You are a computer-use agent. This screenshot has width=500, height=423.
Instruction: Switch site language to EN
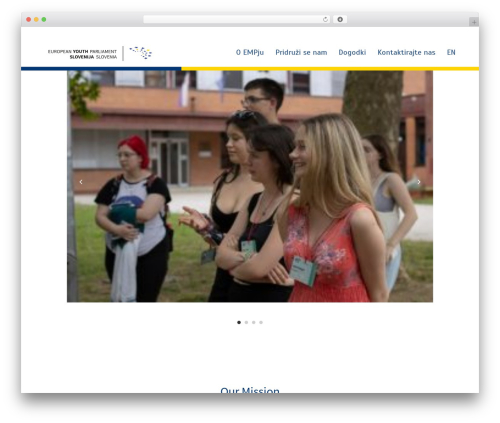(451, 52)
